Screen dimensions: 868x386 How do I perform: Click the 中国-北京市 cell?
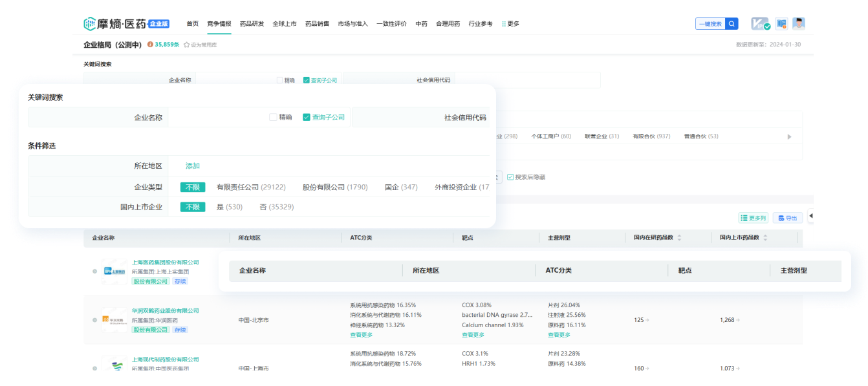pos(254,320)
